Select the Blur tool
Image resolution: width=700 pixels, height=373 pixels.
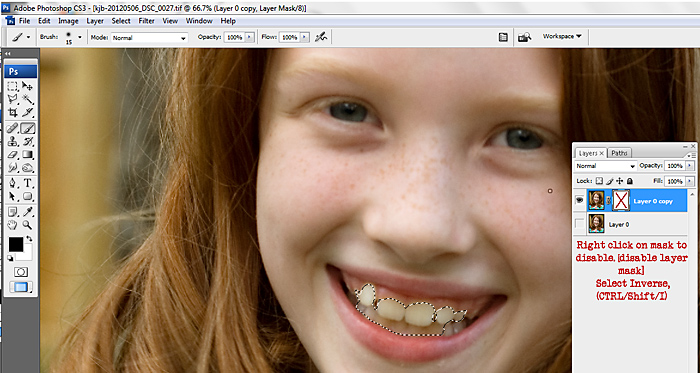pos(12,168)
